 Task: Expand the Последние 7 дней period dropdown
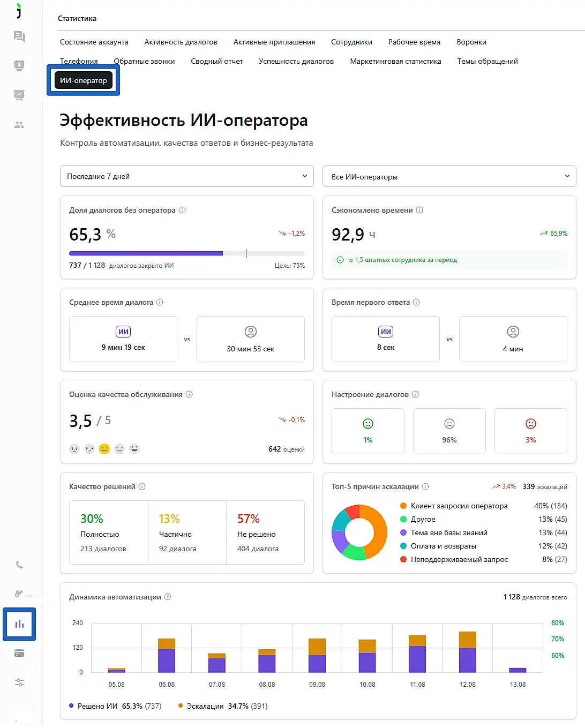point(187,176)
